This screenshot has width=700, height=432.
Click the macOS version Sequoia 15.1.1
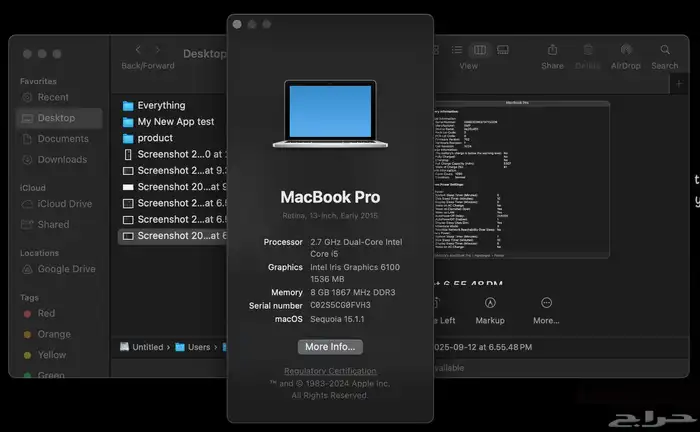tap(337, 319)
